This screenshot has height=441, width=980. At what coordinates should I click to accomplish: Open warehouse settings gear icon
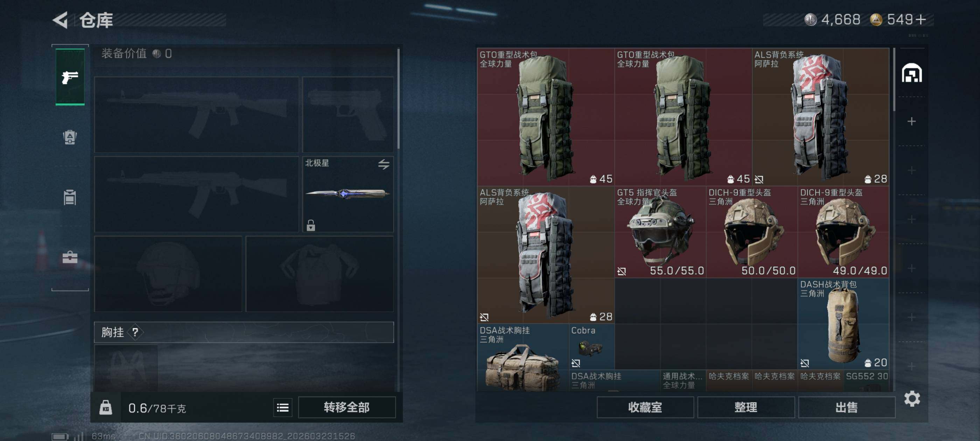(912, 398)
